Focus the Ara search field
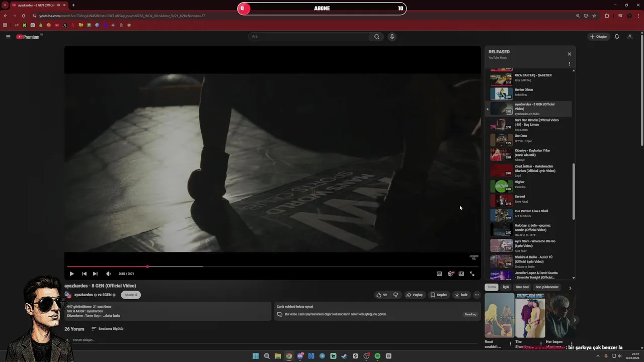The image size is (644, 362). 309,37
